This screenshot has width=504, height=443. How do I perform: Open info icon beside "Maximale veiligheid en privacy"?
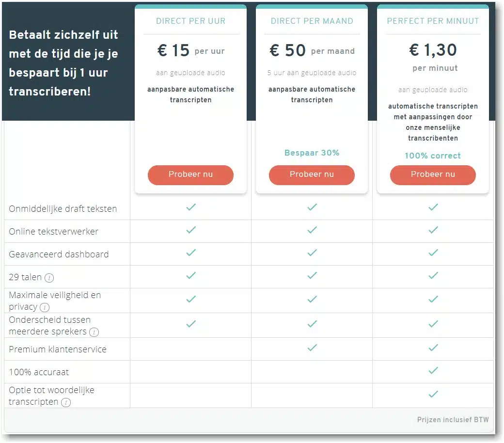[45, 307]
